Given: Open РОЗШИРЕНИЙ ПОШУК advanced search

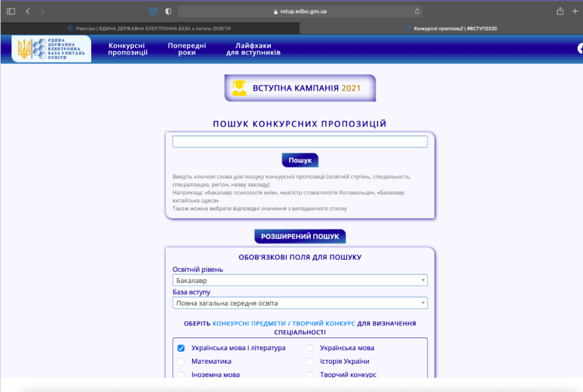Looking at the screenshot, I should (300, 236).
